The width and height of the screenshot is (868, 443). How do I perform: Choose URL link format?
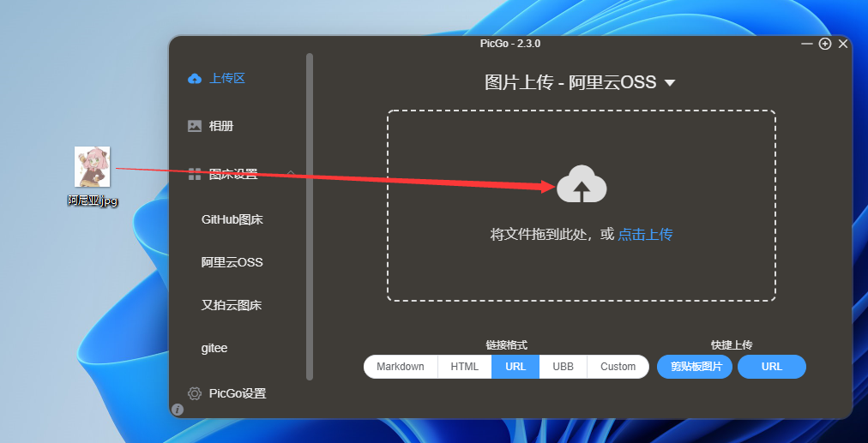point(515,367)
